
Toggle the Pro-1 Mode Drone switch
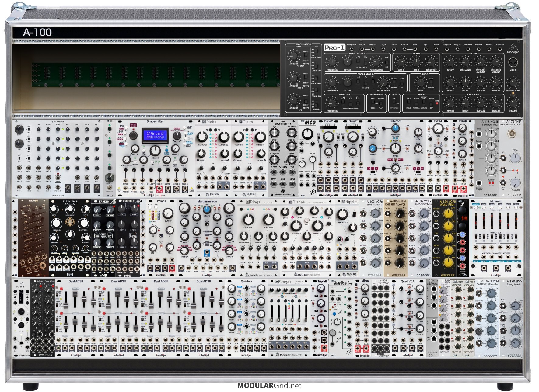(431, 103)
